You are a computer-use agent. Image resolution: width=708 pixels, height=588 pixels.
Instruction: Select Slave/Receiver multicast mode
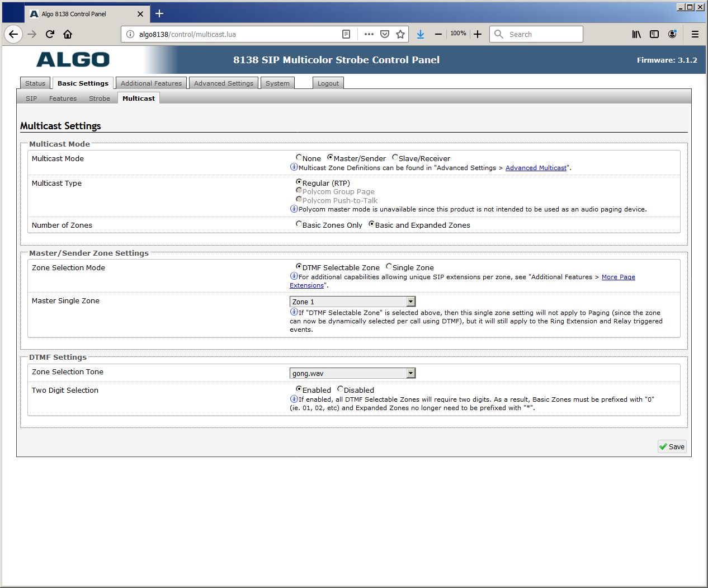tap(395, 158)
